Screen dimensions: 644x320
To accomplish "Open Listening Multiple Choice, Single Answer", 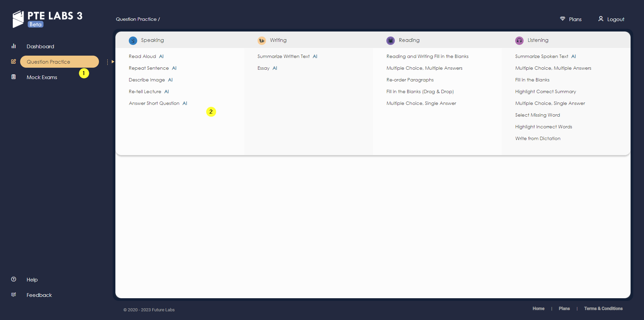I will (550, 103).
